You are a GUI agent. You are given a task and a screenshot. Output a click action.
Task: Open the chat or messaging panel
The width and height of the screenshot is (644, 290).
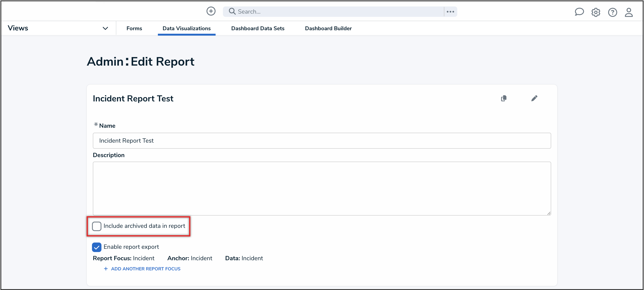click(x=579, y=12)
